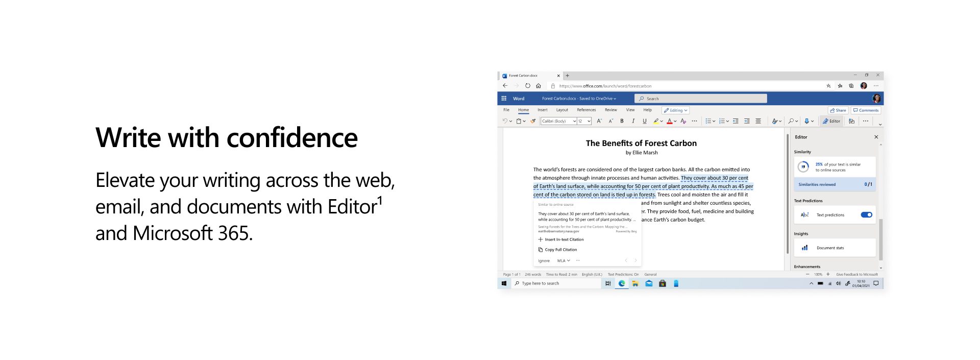Open Microsoft Edge from the taskbar

pos(622,283)
